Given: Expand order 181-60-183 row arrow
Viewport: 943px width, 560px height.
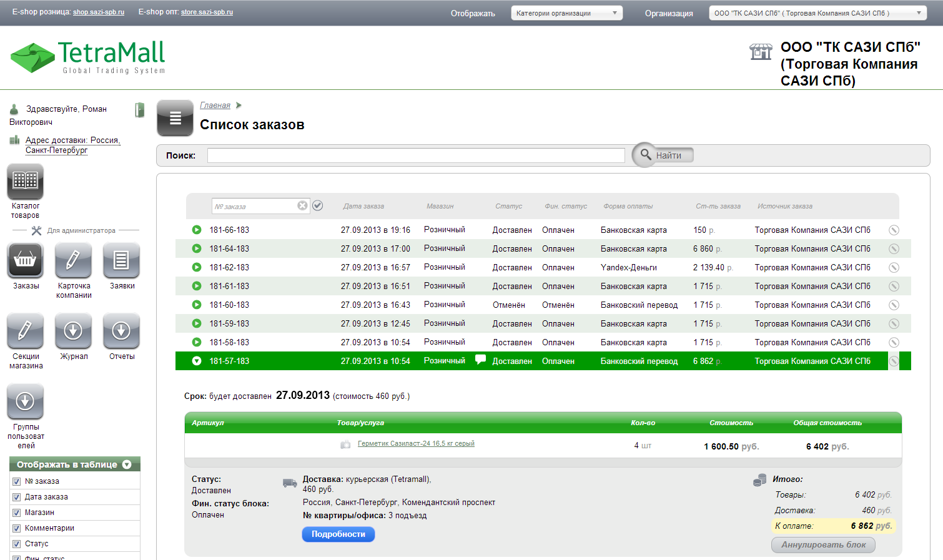Looking at the screenshot, I should pyautogui.click(x=197, y=305).
